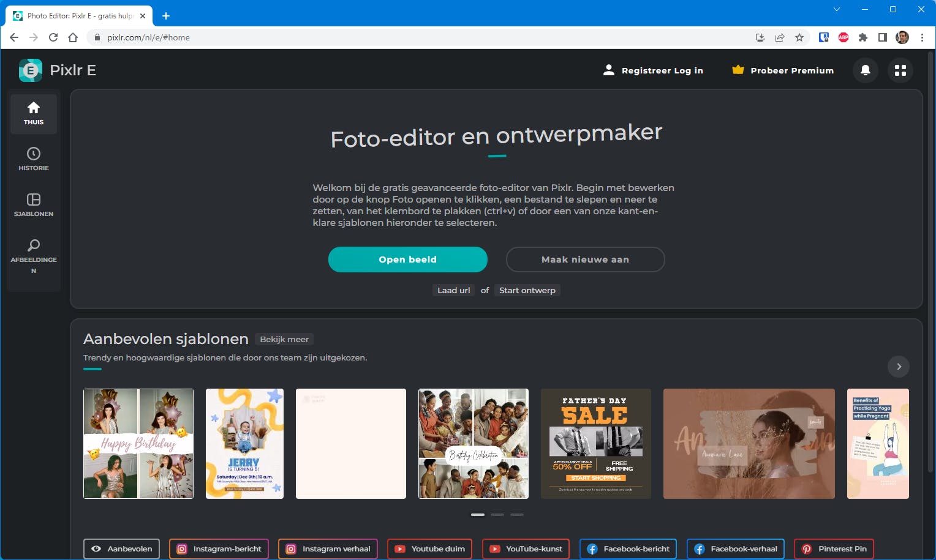View site information lock icon

tap(97, 37)
